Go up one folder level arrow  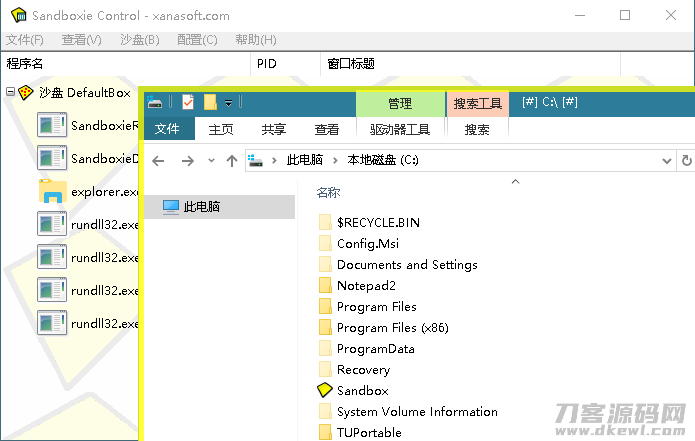click(231, 161)
